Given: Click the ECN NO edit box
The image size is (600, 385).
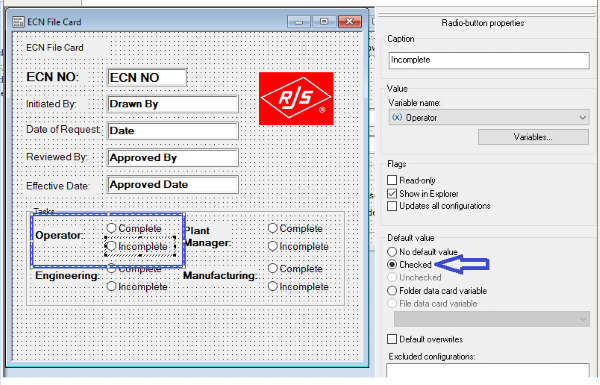Looking at the screenshot, I should pos(147,78).
